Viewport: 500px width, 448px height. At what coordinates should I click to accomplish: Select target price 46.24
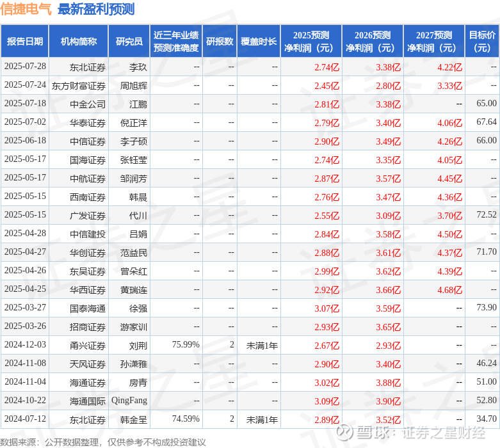(487, 363)
